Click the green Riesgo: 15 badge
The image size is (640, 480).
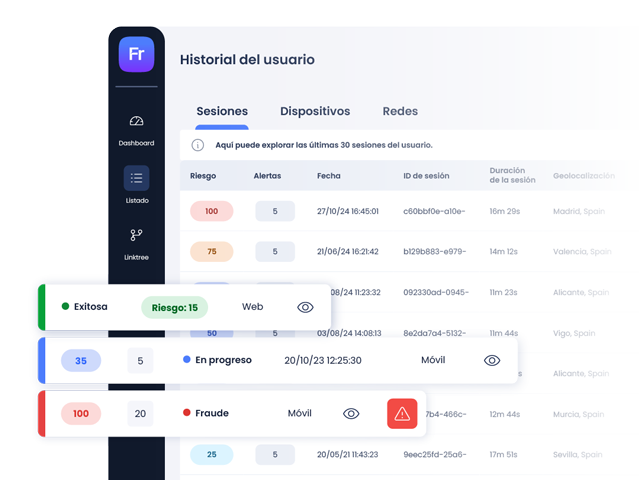[175, 307]
